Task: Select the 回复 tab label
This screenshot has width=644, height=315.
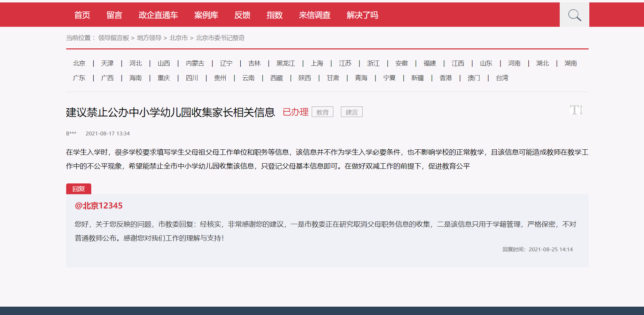Action: [x=79, y=189]
